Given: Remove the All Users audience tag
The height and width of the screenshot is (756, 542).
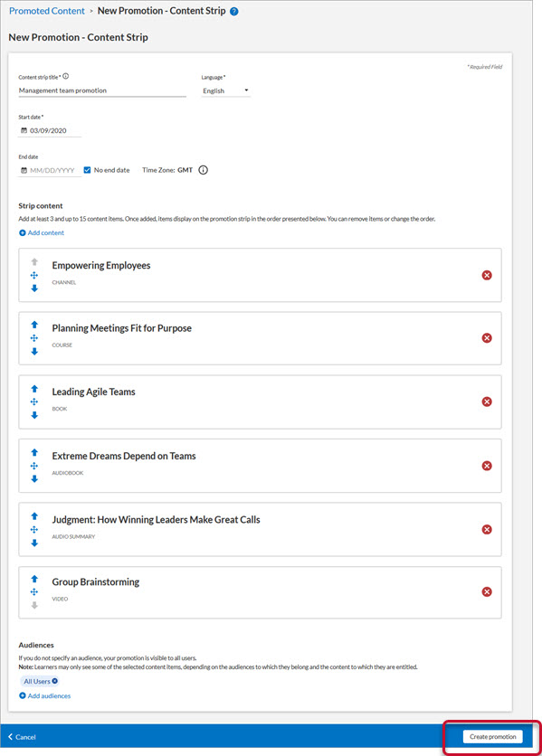Looking at the screenshot, I should point(54,681).
